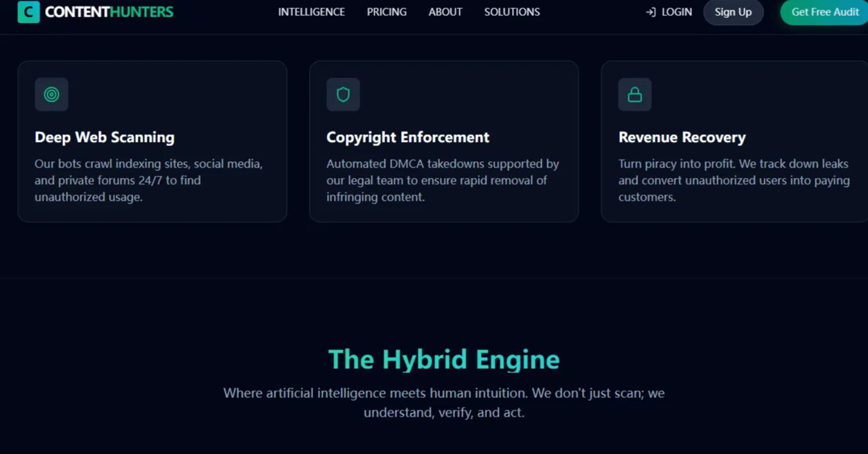Screen dimensions: 868x454
Task: Click the Get Free Audit button
Action: click(x=824, y=12)
